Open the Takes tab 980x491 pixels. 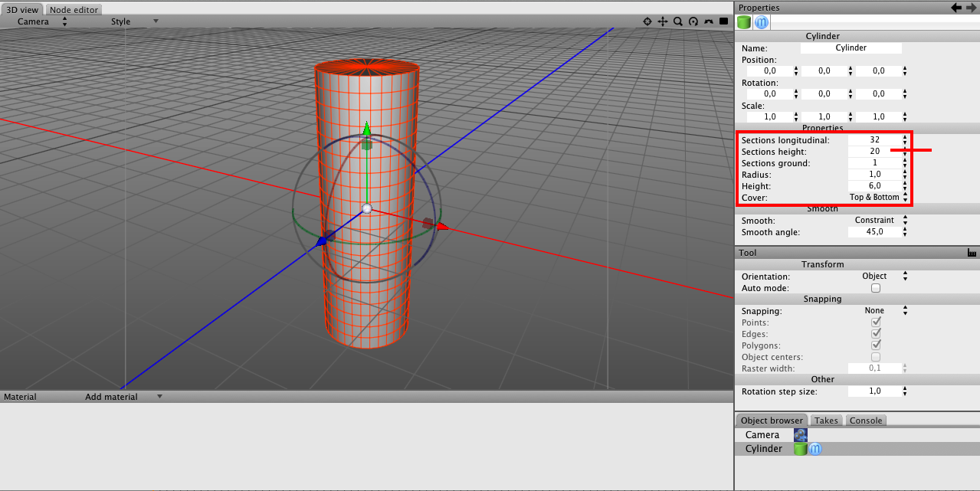826,421
